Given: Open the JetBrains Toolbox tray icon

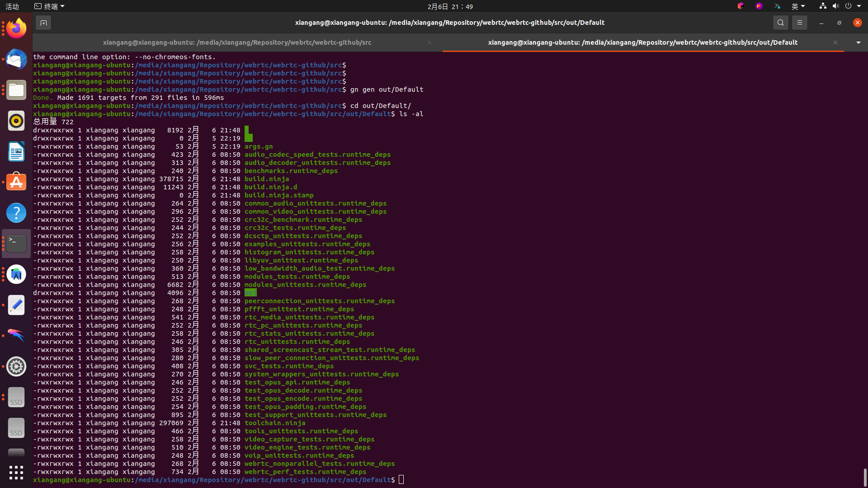Looking at the screenshot, I should coord(741,6).
